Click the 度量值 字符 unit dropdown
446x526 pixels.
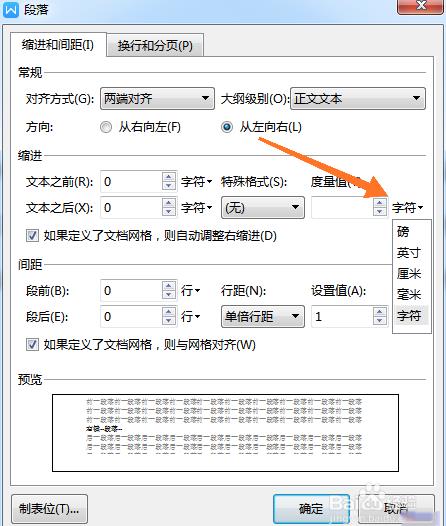(x=407, y=208)
